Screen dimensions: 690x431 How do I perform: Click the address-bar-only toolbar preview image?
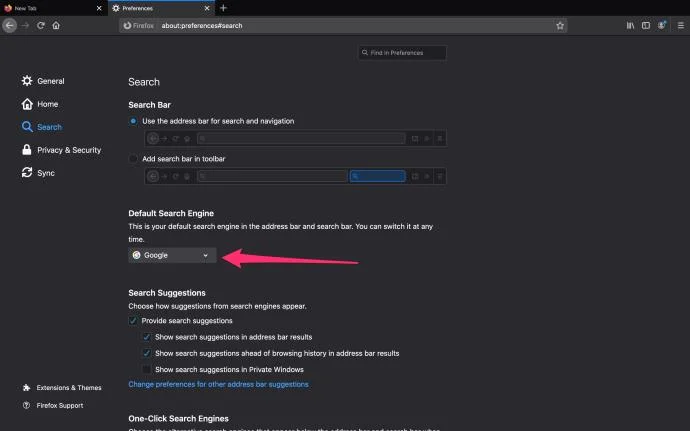point(295,139)
